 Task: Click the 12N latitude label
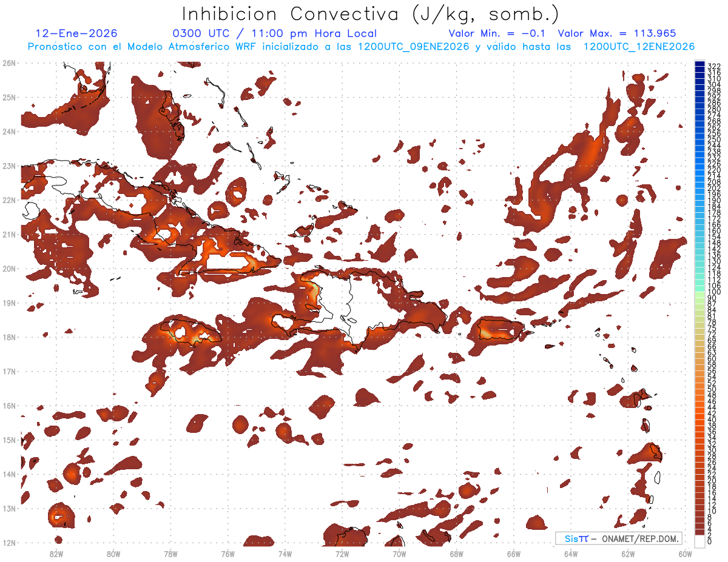pos(9,543)
